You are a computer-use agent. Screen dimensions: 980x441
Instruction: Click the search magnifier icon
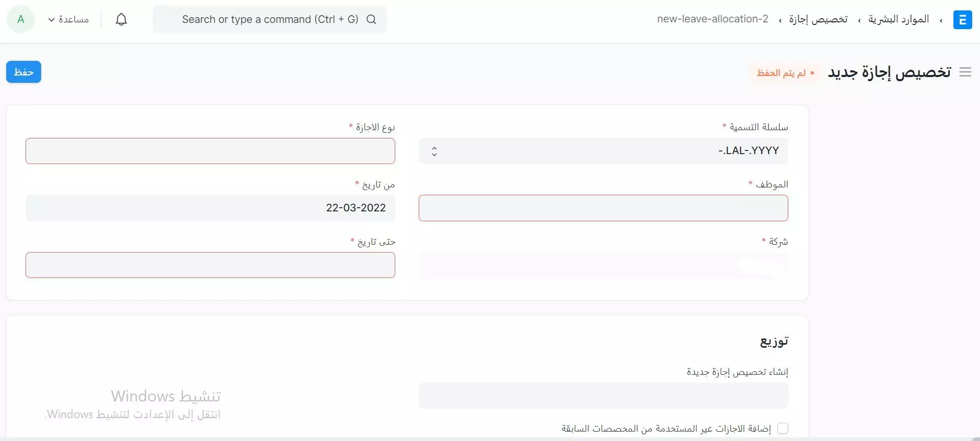[x=371, y=19]
